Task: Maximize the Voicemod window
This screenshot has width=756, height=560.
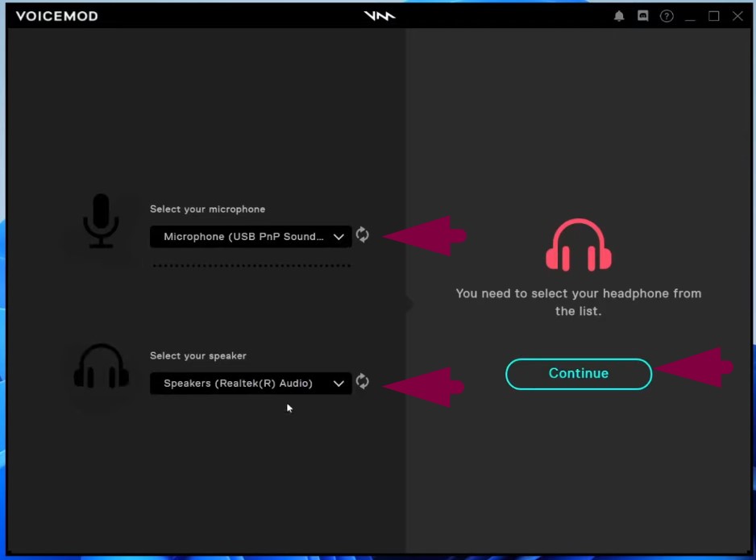Action: pos(713,16)
